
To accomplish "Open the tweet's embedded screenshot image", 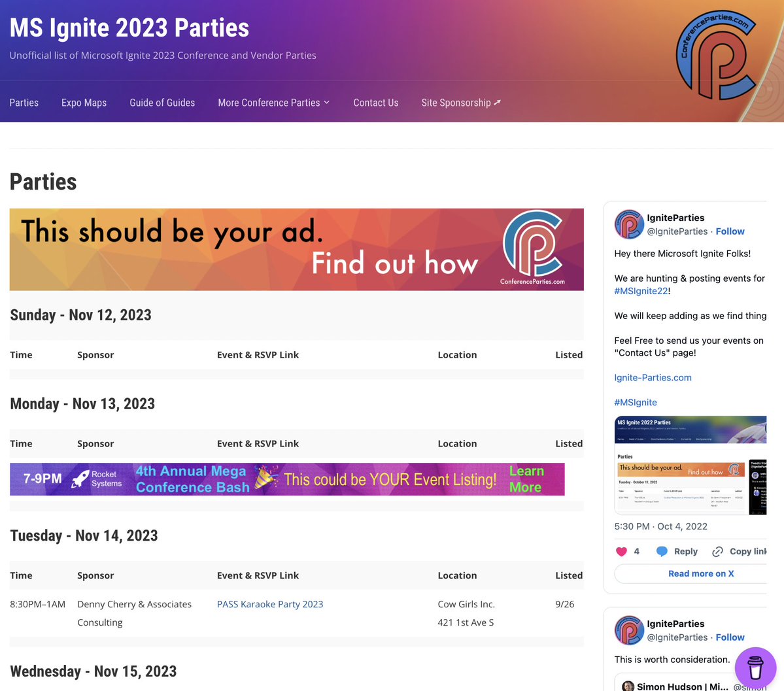I will (690, 465).
